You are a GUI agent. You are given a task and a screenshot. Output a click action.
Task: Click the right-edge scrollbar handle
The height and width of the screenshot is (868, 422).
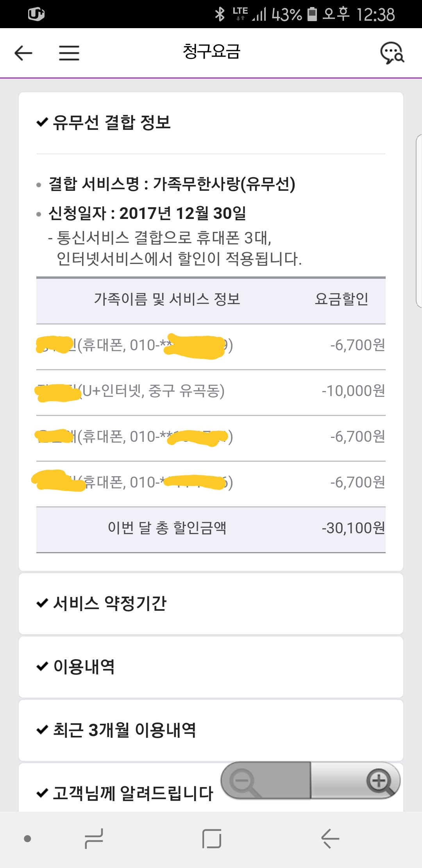point(419,221)
